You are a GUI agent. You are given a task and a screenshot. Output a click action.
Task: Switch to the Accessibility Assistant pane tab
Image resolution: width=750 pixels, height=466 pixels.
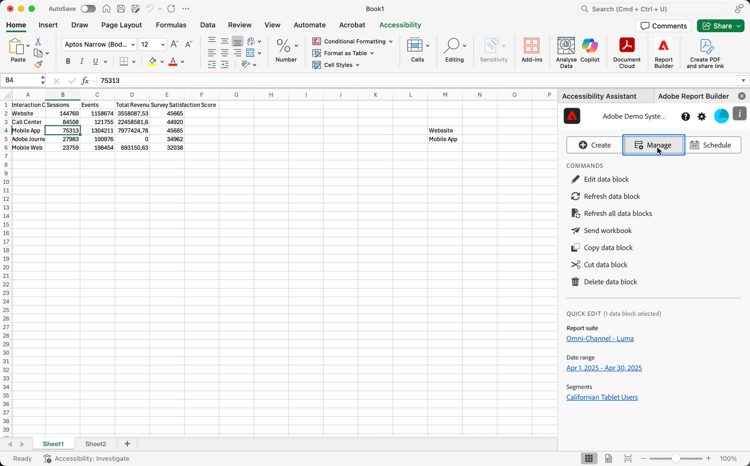[599, 96]
